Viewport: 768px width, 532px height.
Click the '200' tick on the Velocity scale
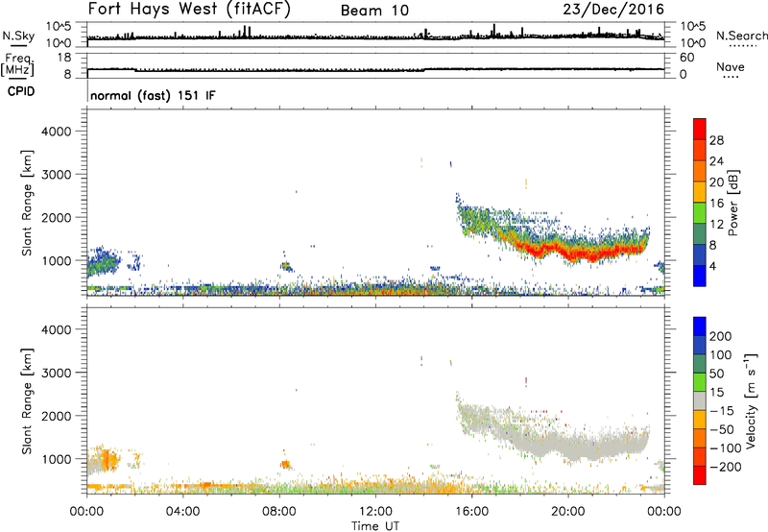pos(721,336)
